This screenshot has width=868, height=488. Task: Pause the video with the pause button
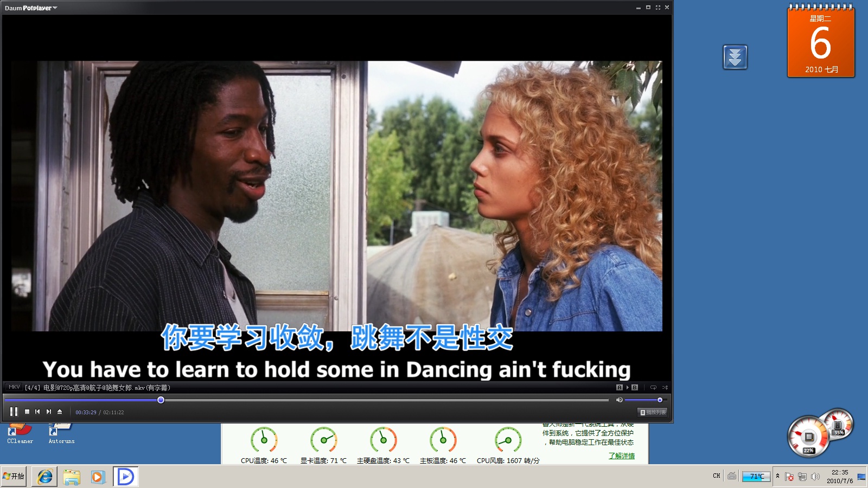(14, 412)
